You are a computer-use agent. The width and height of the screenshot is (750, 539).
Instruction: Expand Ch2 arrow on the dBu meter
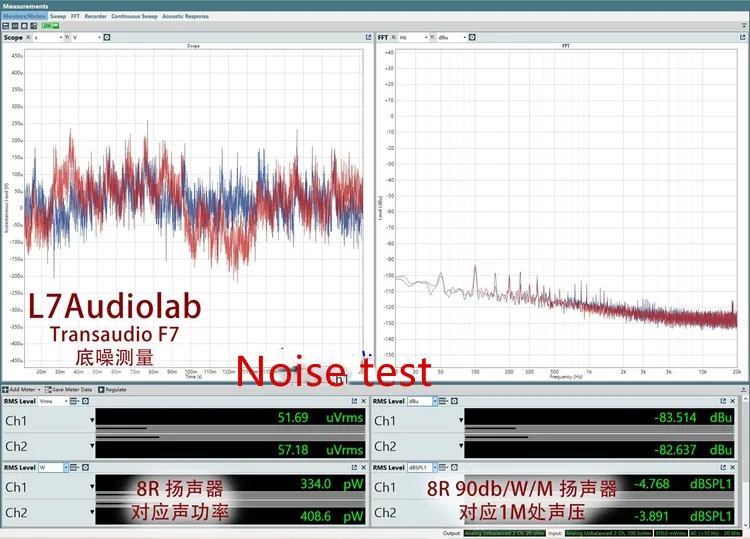point(461,446)
